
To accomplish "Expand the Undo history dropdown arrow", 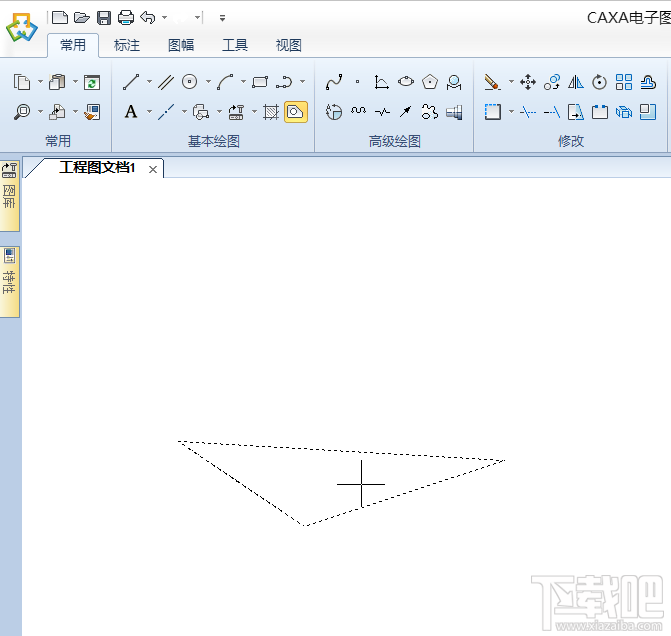I will [164, 17].
